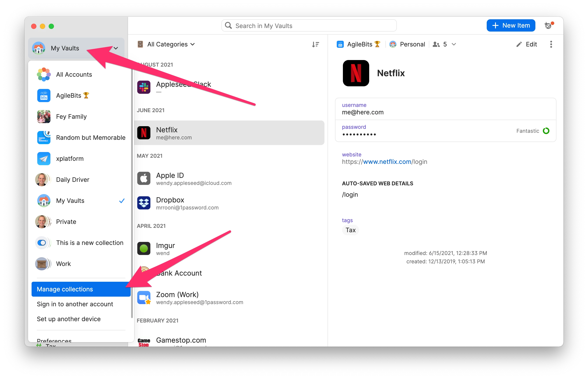588x379 pixels.
Task: Click the created date line
Action: point(445,261)
